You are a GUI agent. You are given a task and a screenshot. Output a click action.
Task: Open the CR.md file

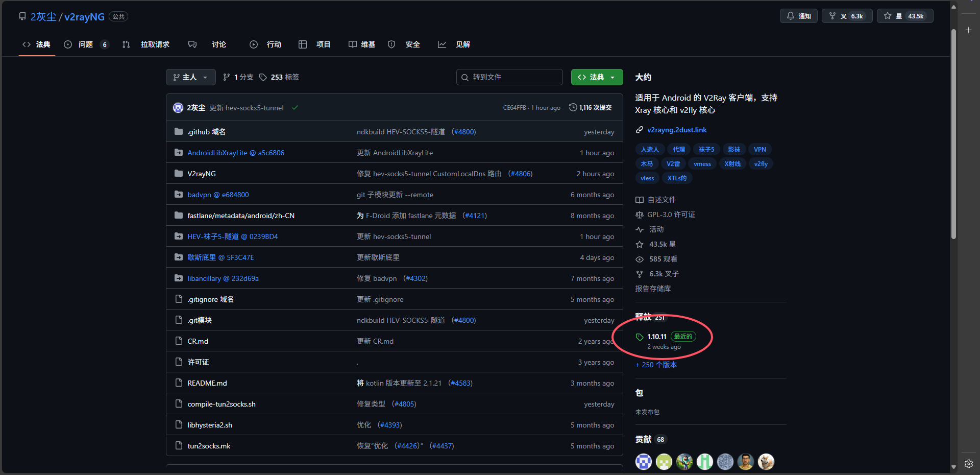[x=198, y=341]
